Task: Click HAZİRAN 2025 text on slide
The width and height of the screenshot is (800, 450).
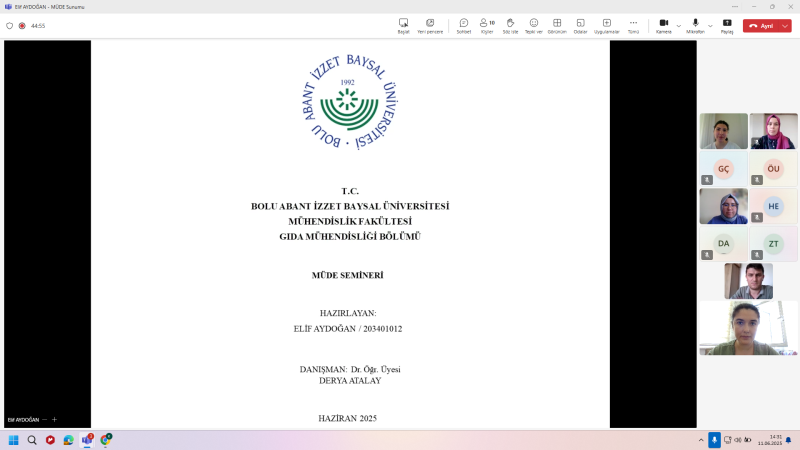Action: (347, 418)
